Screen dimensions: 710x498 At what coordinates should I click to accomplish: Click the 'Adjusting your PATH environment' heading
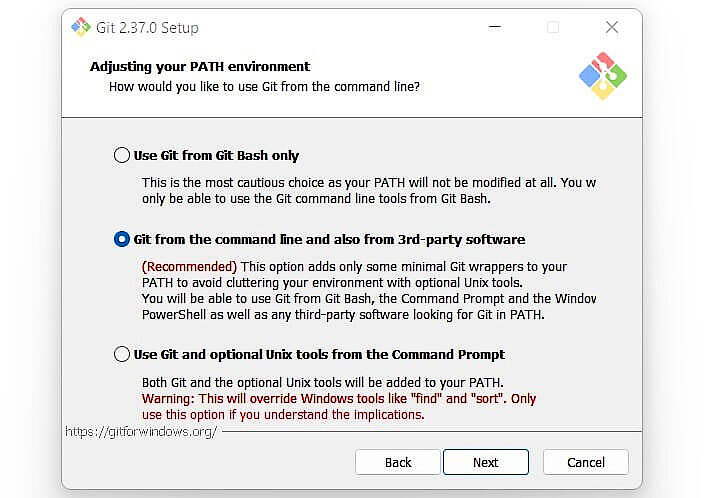coord(200,67)
